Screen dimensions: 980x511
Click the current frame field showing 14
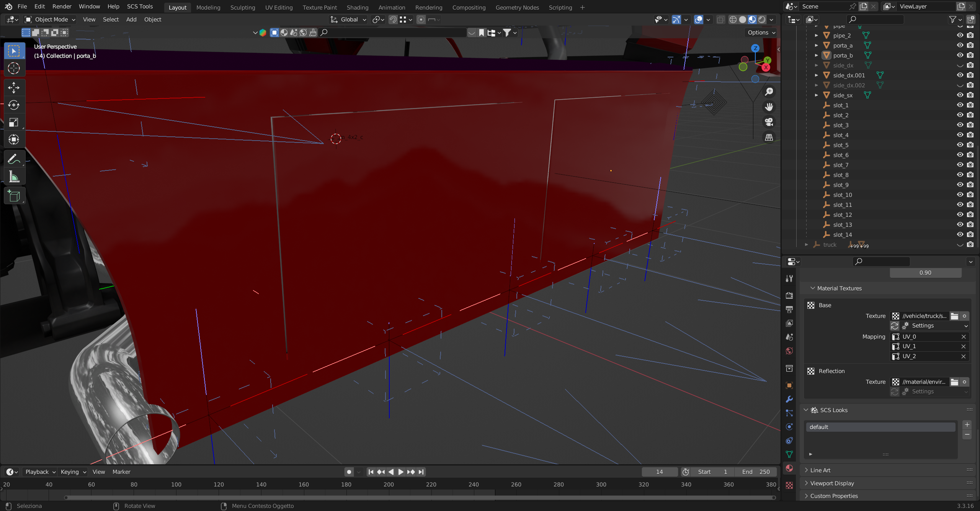(659, 472)
